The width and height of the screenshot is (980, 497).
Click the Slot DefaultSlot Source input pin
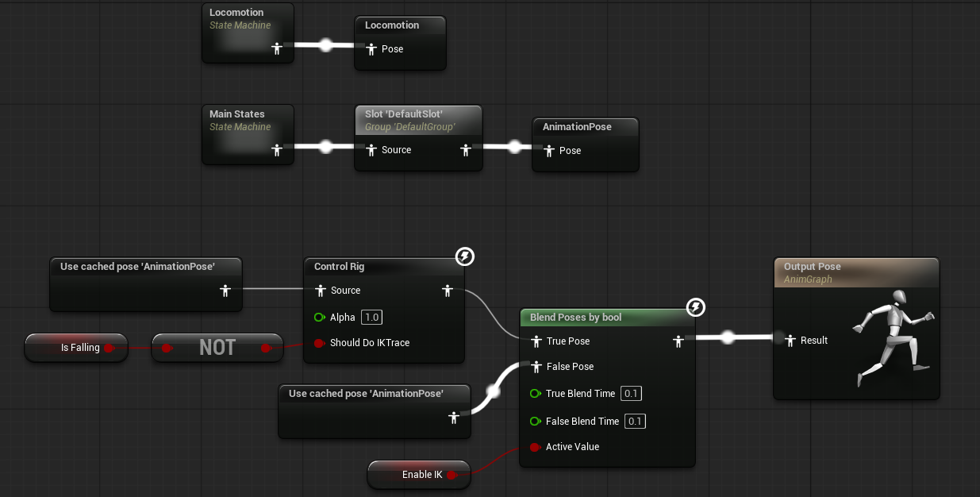(x=371, y=150)
